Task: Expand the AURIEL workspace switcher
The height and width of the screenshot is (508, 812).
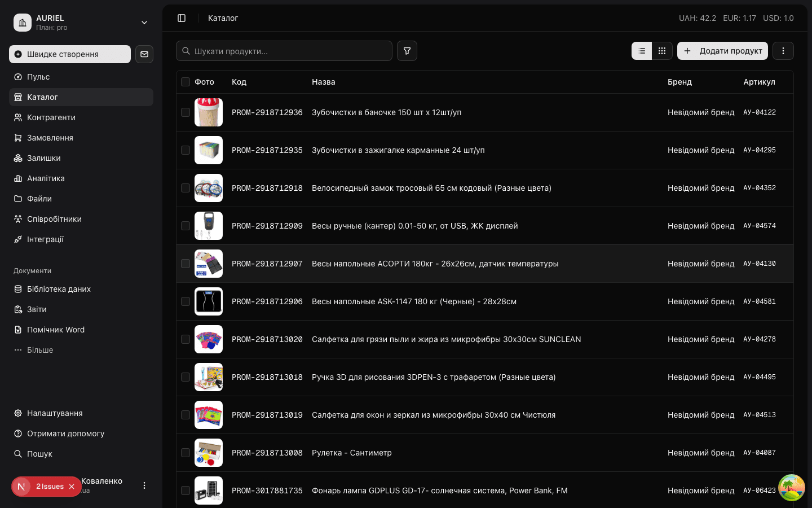Action: click(81, 23)
